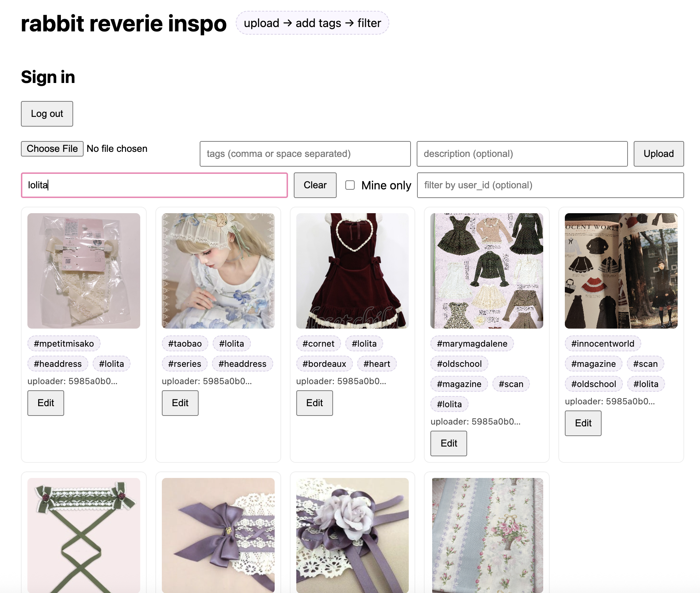The height and width of the screenshot is (593, 700).
Task: Open the packaged headdress thumbnail
Action: click(84, 271)
